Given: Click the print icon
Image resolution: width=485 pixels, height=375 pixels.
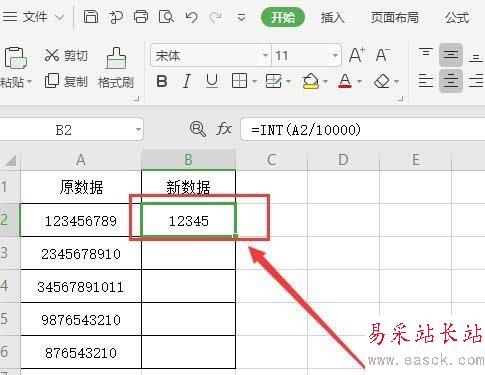Looking at the screenshot, I should 141,16.
